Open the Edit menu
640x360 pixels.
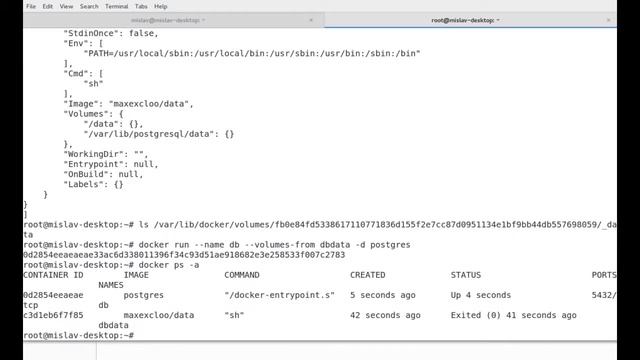click(48, 7)
